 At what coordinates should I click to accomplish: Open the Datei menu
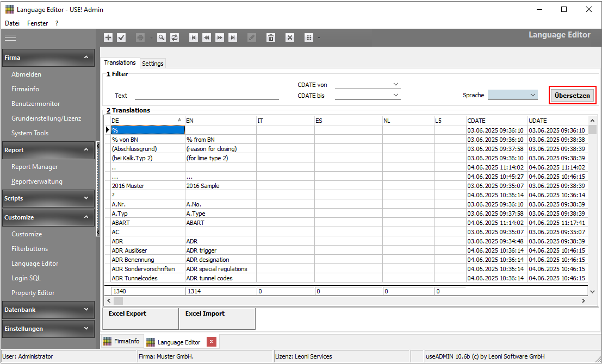coord(13,23)
